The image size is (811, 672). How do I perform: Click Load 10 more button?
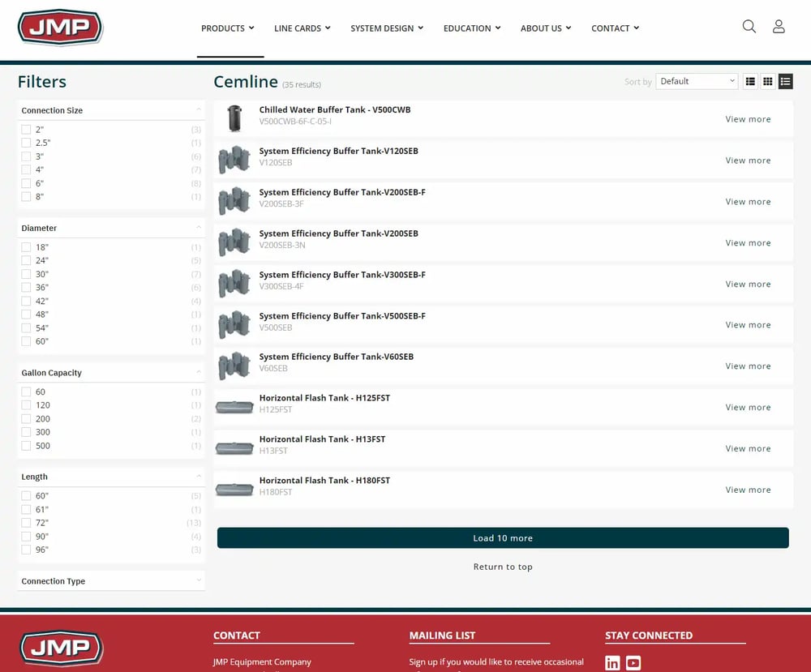503,538
